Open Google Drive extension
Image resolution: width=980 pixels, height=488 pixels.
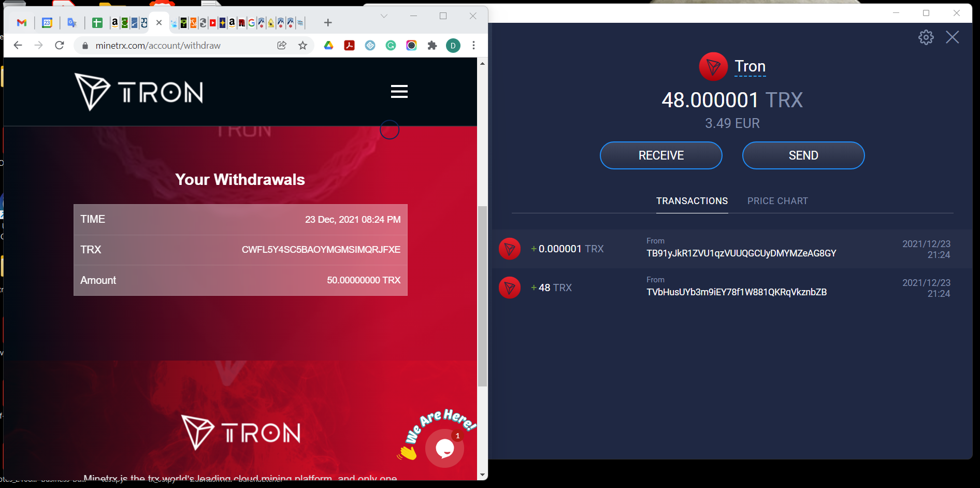[328, 46]
